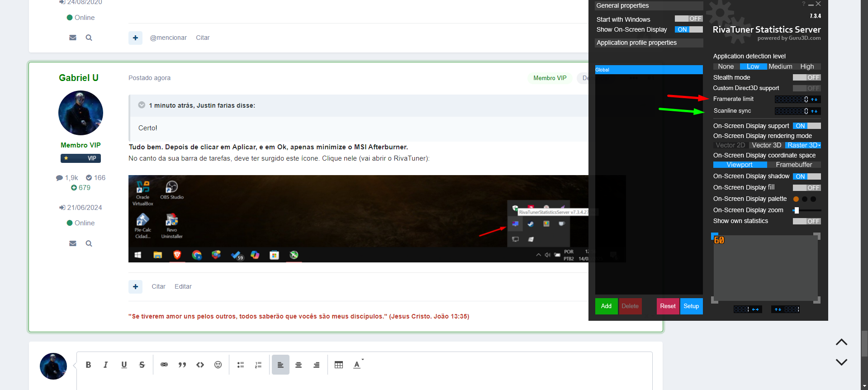Adjust the On-Screen Display zoom slider
This screenshot has width=868, height=390.
click(x=807, y=210)
